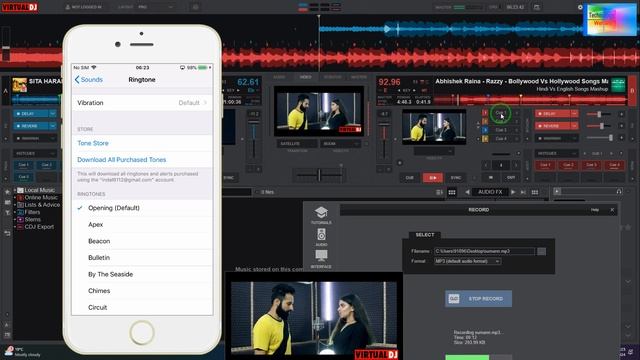
Task: Open the right deck DELAY effect dropdown arrow
Action: (x=574, y=113)
